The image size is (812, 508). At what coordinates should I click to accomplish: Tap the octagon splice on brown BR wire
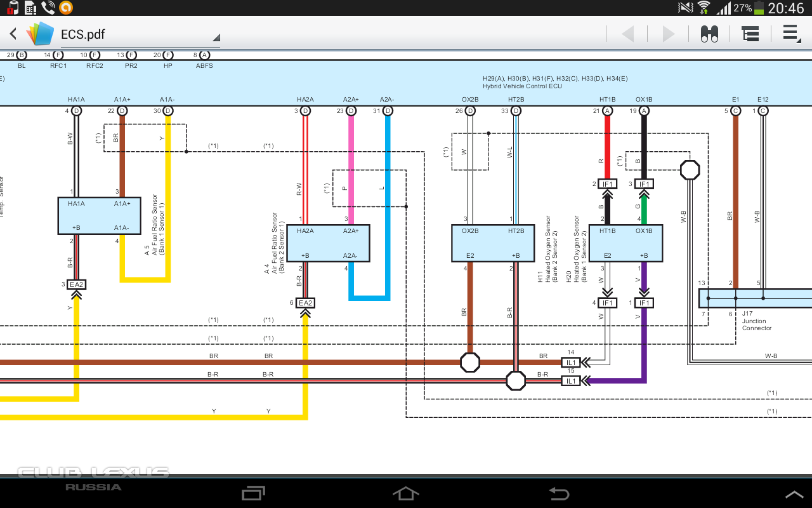(469, 363)
